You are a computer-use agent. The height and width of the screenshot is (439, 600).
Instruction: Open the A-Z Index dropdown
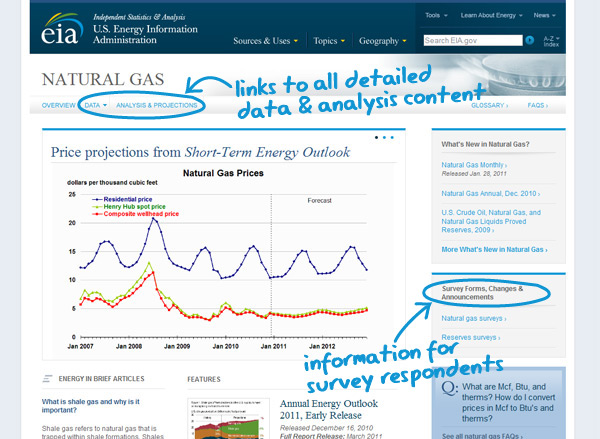point(551,41)
